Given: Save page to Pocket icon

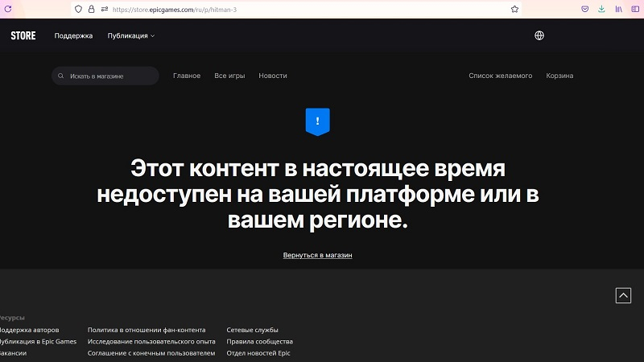Looking at the screenshot, I should (585, 9).
